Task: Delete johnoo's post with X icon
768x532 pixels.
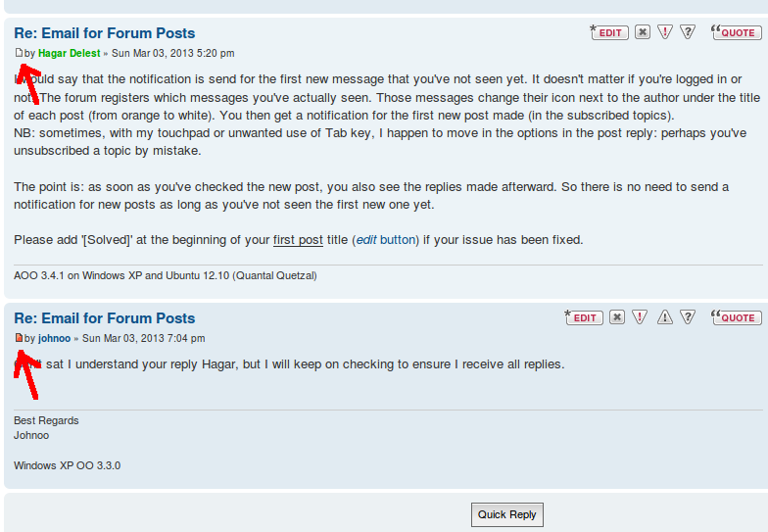Action: point(616,317)
